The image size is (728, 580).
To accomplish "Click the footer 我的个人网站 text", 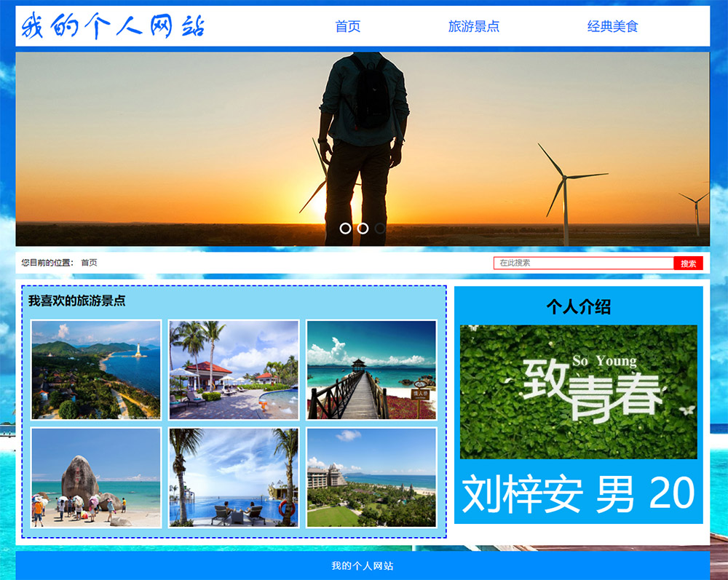I will [363, 565].
